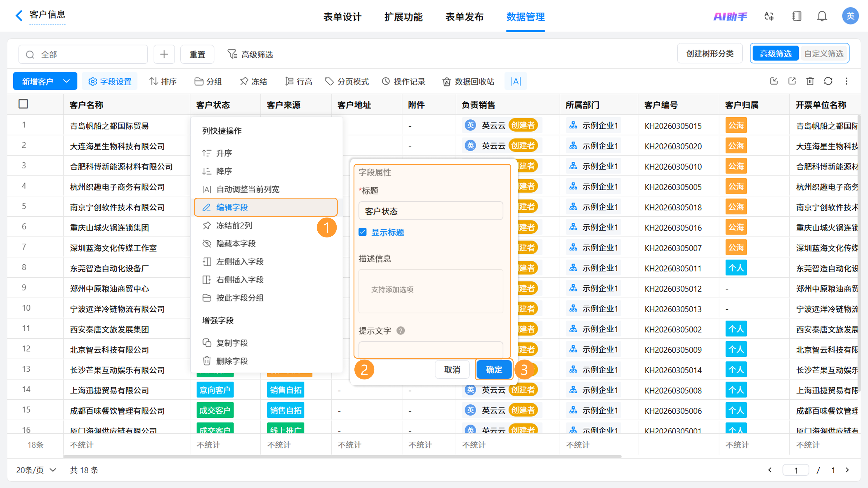Image resolution: width=868 pixels, height=488 pixels.
Task: Switch to 高级筛选 filter mode toggle
Action: pos(776,53)
